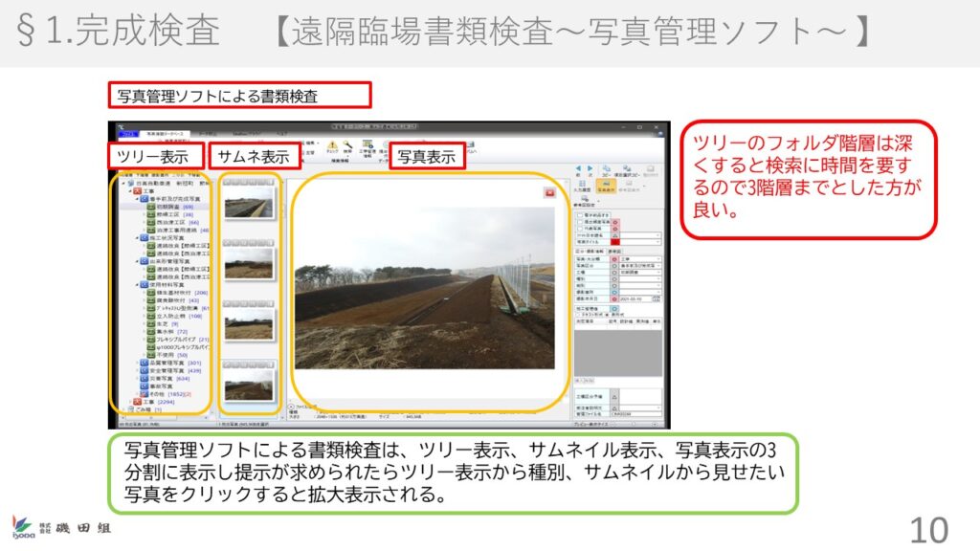Screen dimensions: 980x551
Task: Open the blue ファイル tab in the ribbon
Action: [127, 133]
